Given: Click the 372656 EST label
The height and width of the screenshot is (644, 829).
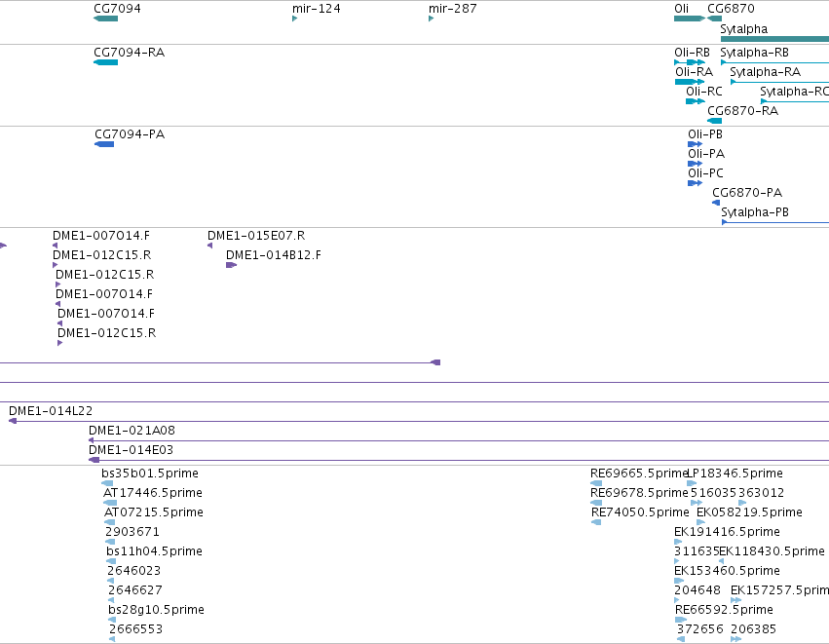Looking at the screenshot, I should [700, 629].
